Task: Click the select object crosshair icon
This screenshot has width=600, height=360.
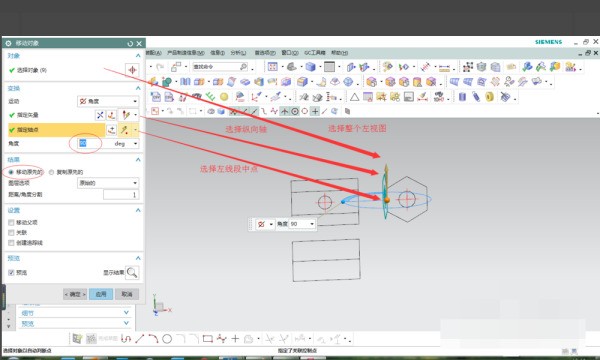Action: [132, 70]
